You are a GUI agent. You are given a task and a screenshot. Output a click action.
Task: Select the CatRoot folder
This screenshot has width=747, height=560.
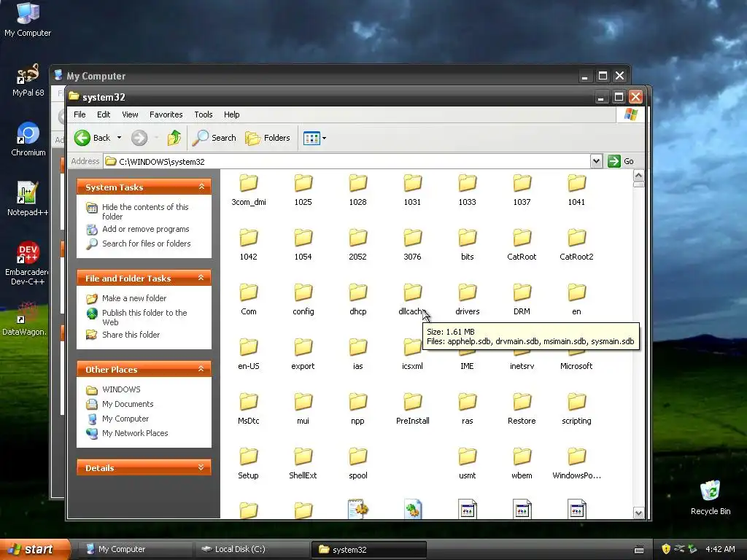pos(522,245)
